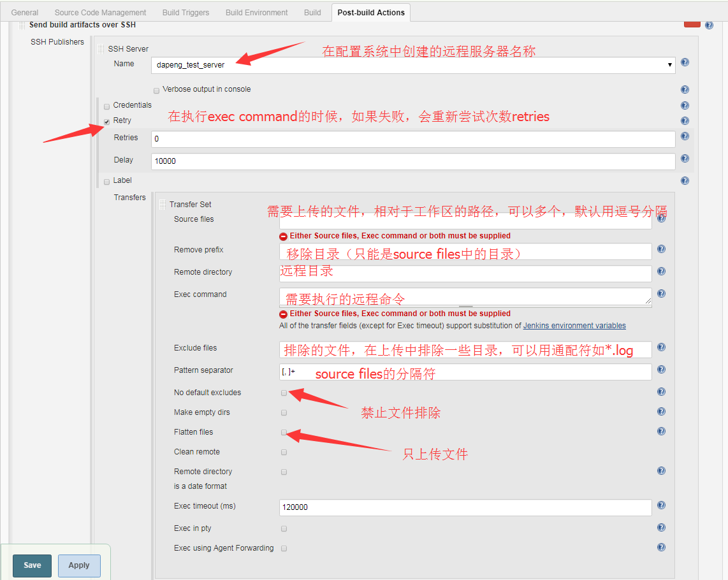This screenshot has width=728, height=580.
Task: Open the SSH Server Name dropdown
Action: (x=413, y=65)
